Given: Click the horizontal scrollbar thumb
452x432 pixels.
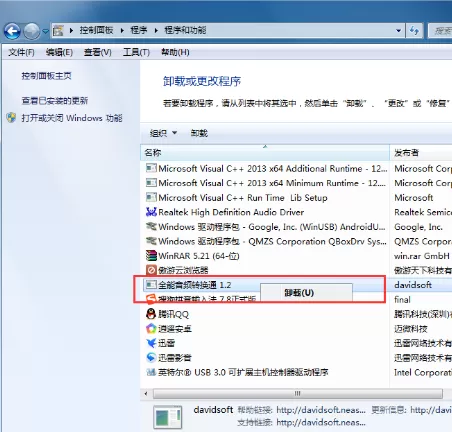Looking at the screenshot, I should coord(298,394).
